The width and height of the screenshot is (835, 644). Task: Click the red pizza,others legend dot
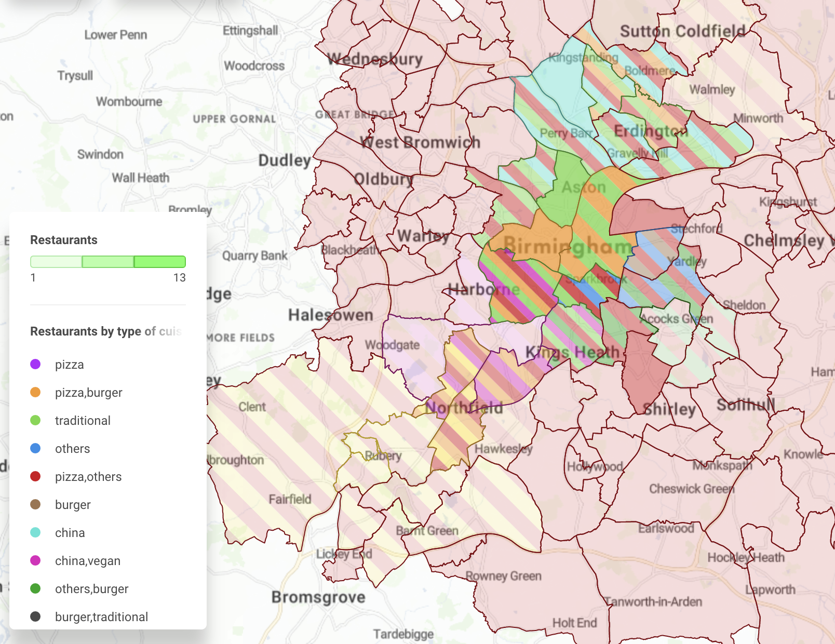pyautogui.click(x=35, y=476)
